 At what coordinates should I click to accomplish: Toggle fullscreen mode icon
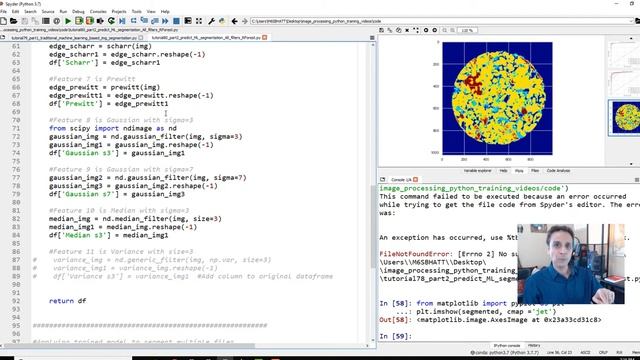199,21
